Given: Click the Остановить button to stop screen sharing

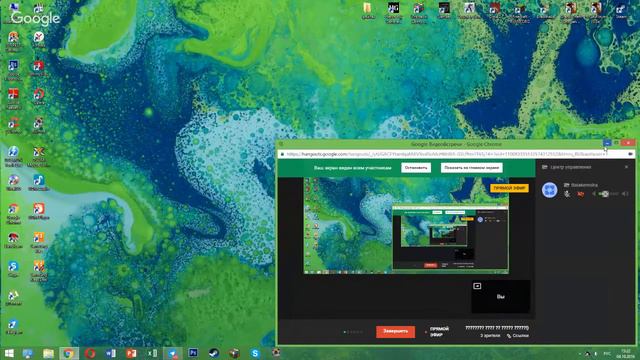Looking at the screenshot, I should click(416, 168).
